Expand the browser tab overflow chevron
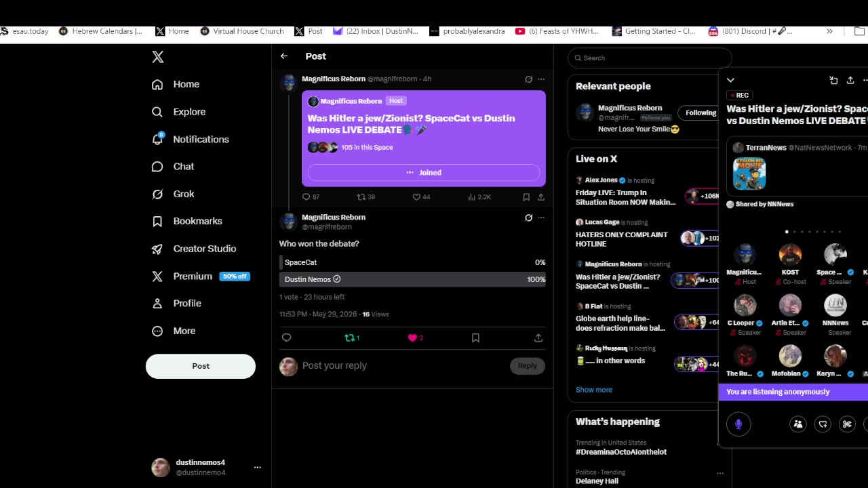The width and height of the screenshot is (868, 488). 829,31
